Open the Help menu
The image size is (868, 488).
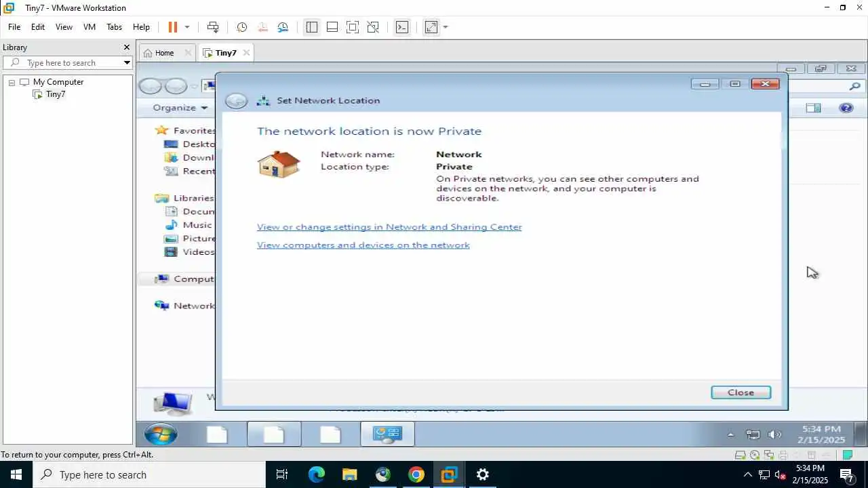tap(141, 27)
